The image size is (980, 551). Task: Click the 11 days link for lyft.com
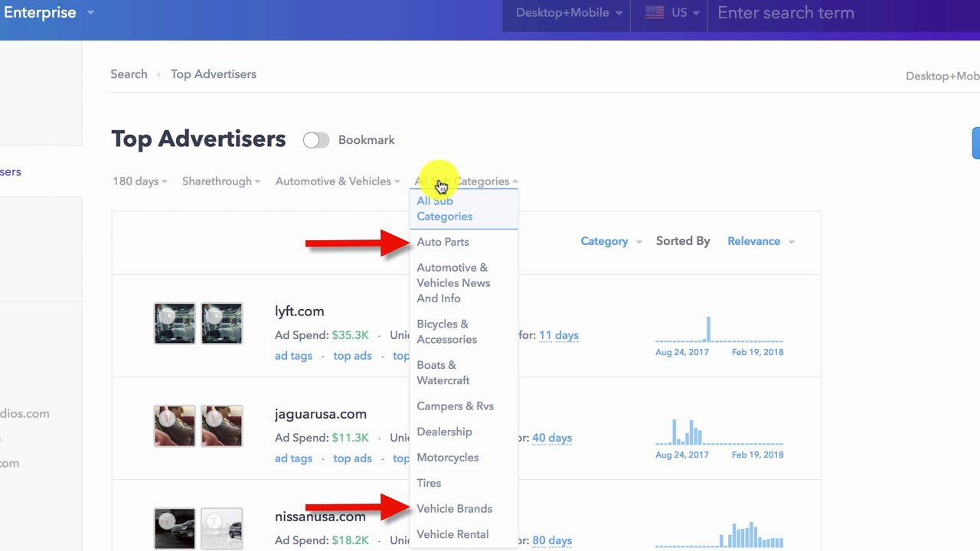pyautogui.click(x=559, y=335)
